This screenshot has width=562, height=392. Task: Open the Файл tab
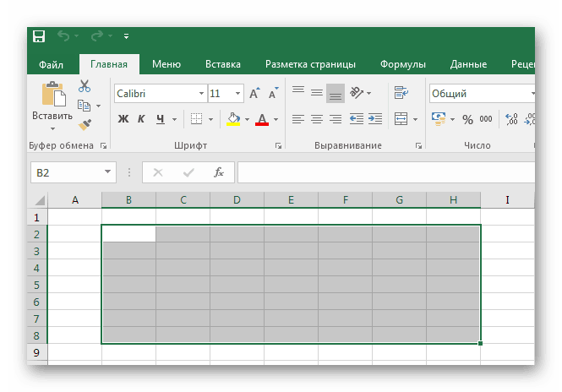point(51,64)
